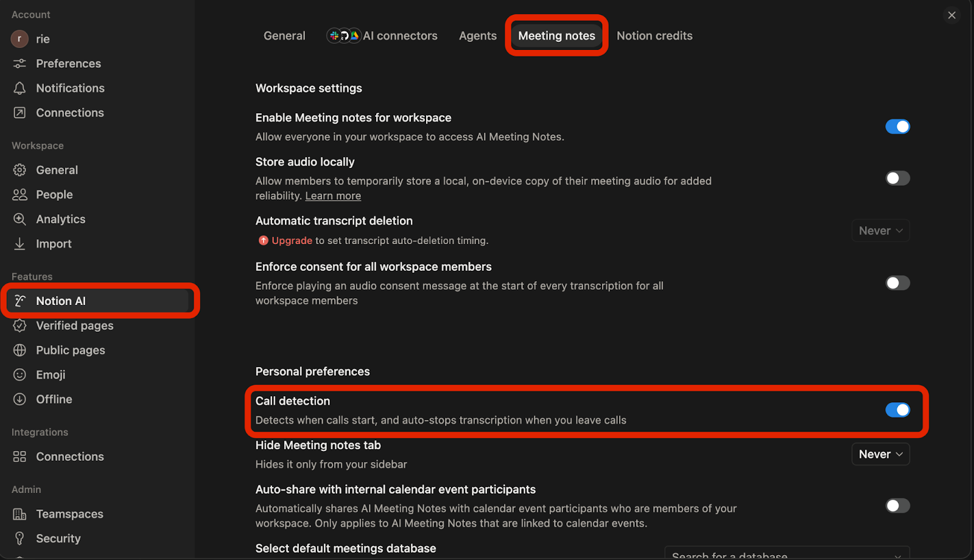This screenshot has width=974, height=560.
Task: Click the Public pages globe icon
Action: pos(19,350)
